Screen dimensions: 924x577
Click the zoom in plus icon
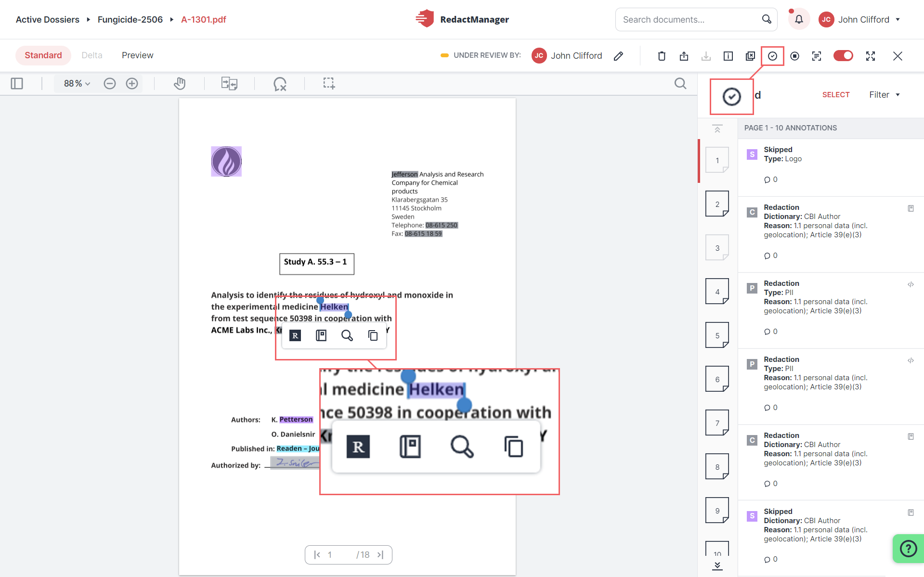pos(132,83)
